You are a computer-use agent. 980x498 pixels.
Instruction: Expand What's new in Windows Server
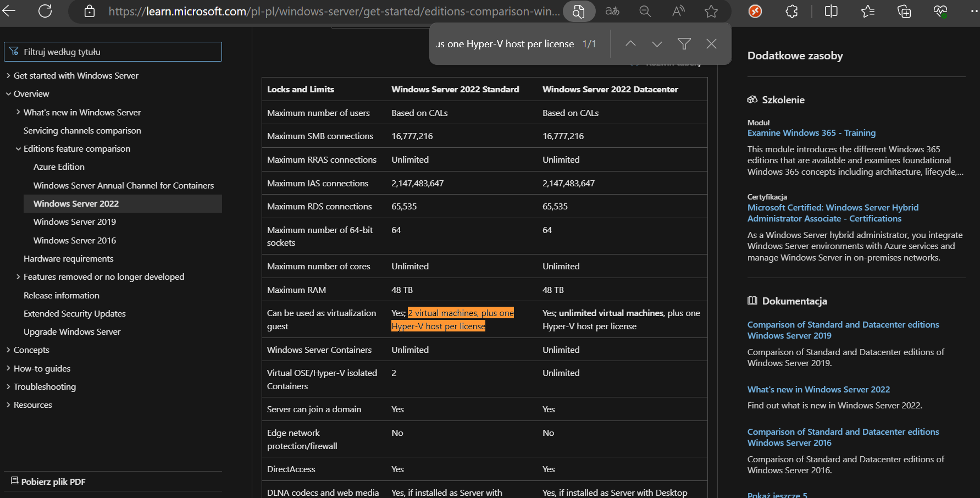18,112
